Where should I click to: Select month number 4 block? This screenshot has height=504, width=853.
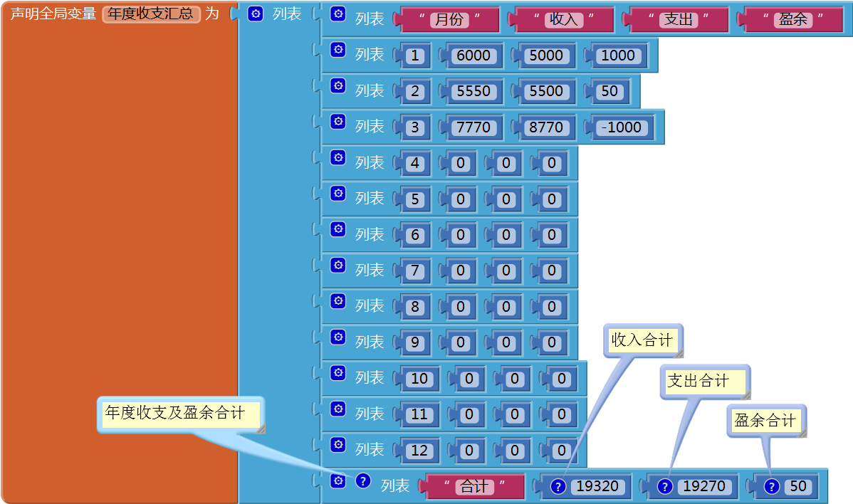pyautogui.click(x=415, y=163)
